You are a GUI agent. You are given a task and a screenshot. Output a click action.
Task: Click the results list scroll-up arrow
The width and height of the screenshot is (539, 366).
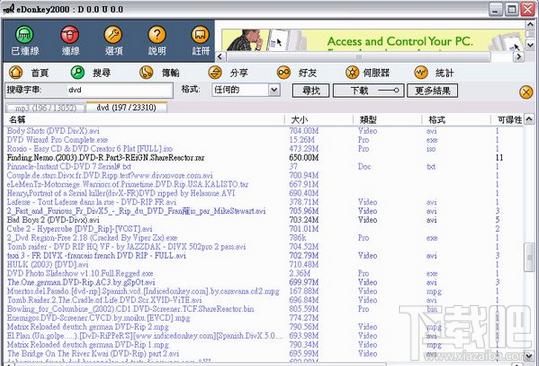(x=529, y=119)
